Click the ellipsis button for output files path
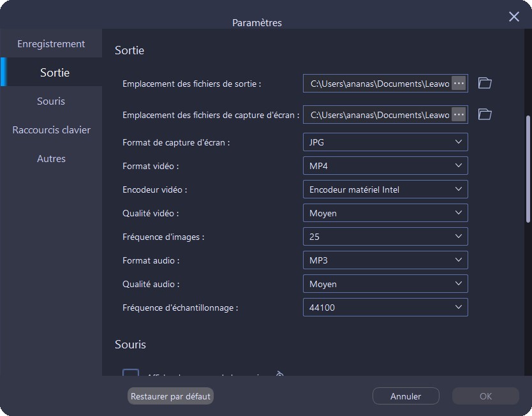The width and height of the screenshot is (532, 416). pos(458,83)
